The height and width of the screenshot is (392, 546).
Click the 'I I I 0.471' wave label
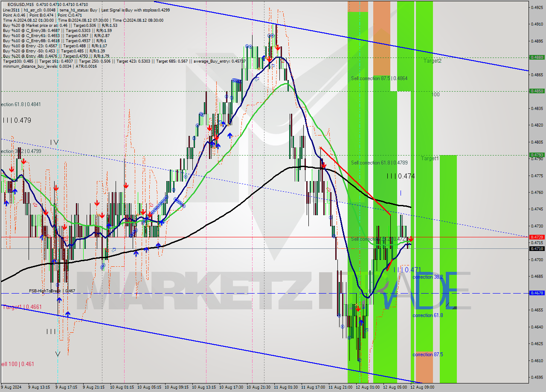[x=407, y=270]
